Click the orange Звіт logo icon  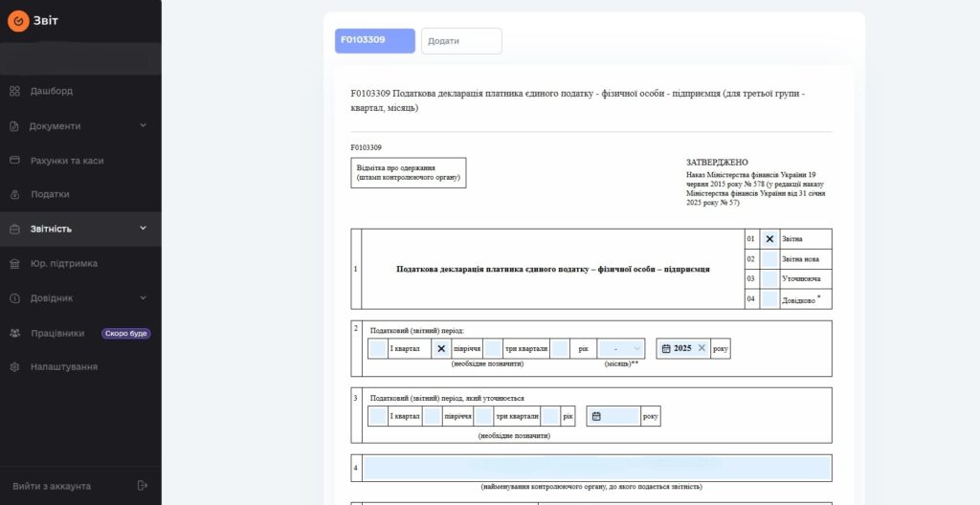[18, 21]
